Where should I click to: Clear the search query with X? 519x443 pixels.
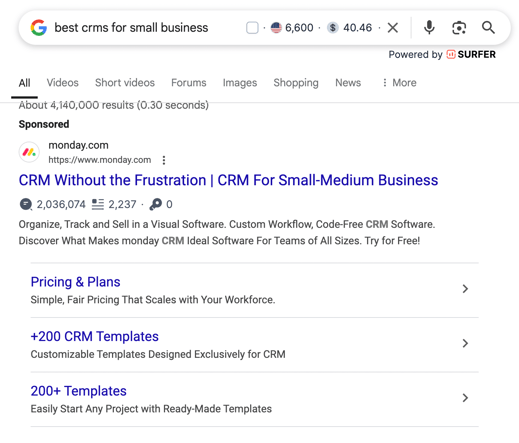click(x=393, y=28)
